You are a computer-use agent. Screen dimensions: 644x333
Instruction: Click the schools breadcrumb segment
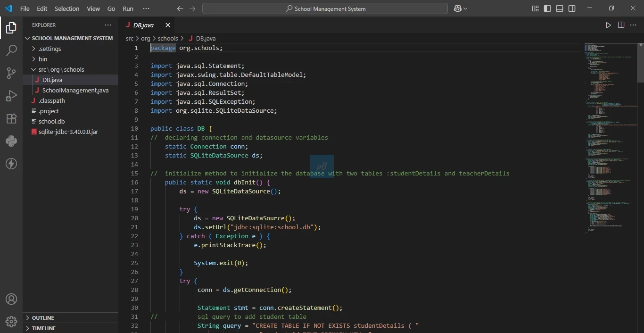coord(167,38)
